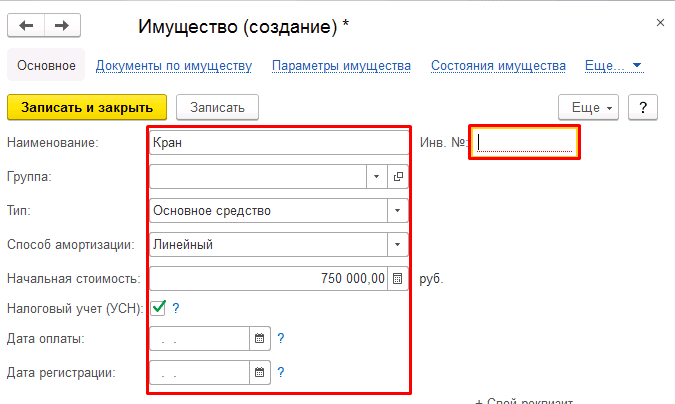Open calculator for Начальная стоимость
The image size is (675, 404).
click(x=397, y=279)
